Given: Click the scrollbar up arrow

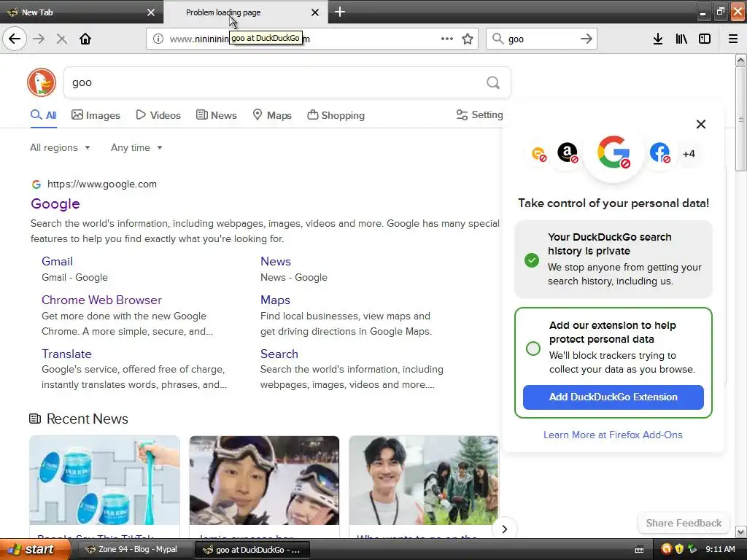Looking at the screenshot, I should 740,60.
